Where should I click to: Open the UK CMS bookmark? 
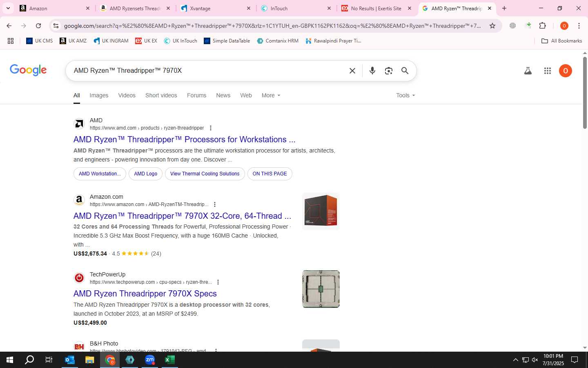coord(40,41)
